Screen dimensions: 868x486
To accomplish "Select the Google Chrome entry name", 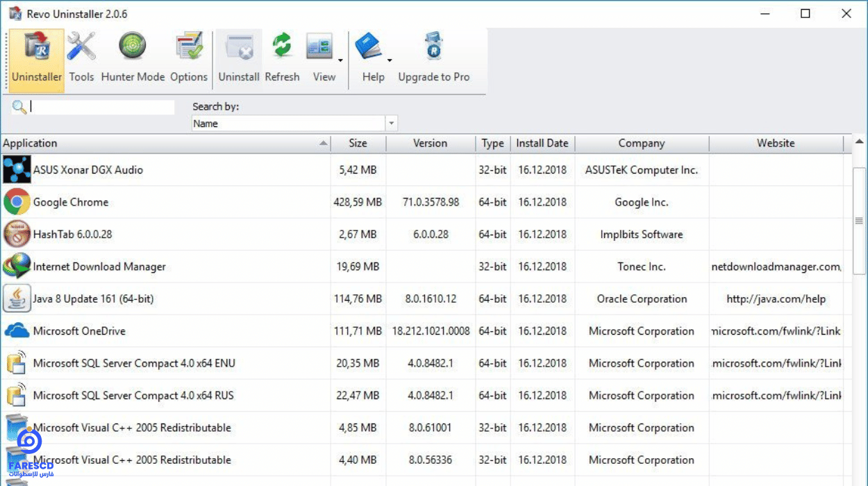I will click(x=71, y=202).
